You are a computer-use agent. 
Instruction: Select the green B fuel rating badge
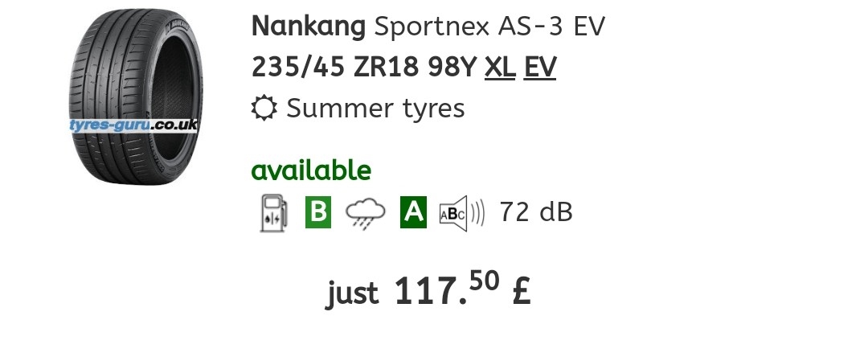click(x=318, y=212)
